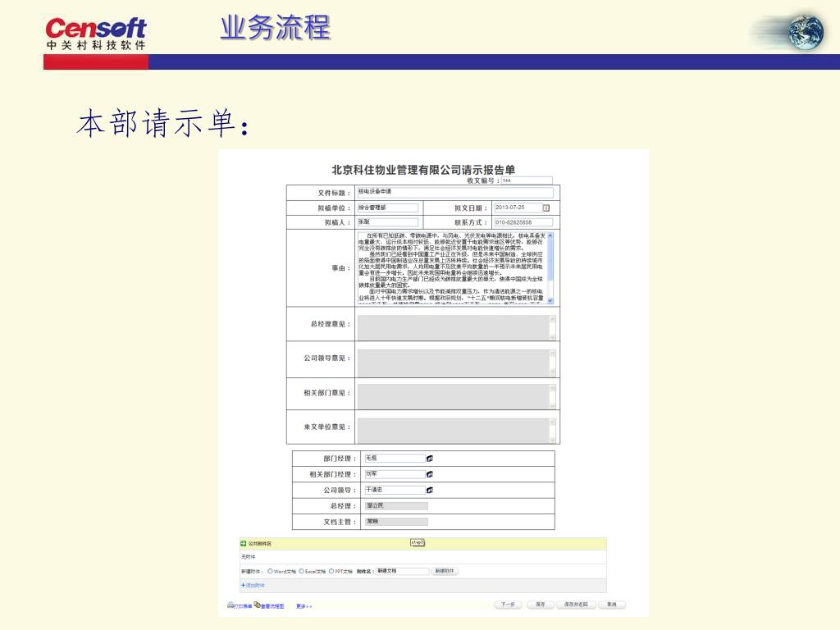Select the Excel文档 radio button
This screenshot has width=840, height=630.
click(x=302, y=571)
